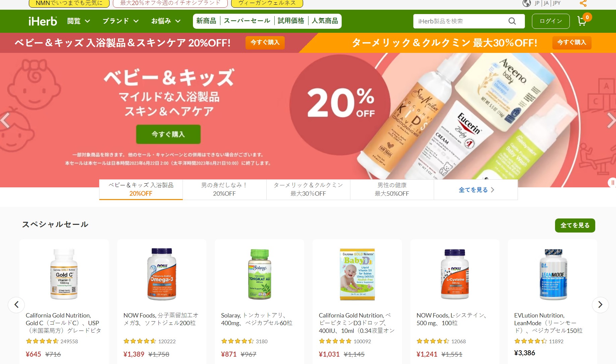The height and width of the screenshot is (364, 616).
Task: Open the shopping cart icon
Action: click(582, 21)
